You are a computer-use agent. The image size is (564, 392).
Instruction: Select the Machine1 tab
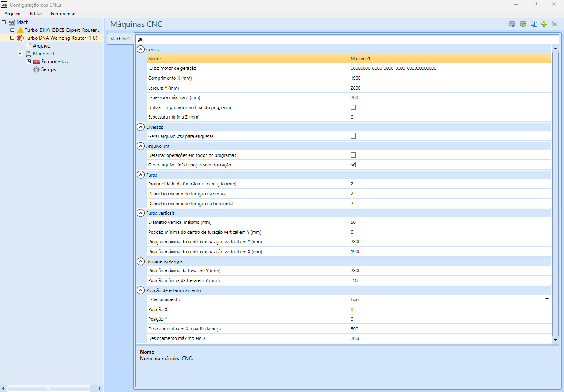coord(120,39)
